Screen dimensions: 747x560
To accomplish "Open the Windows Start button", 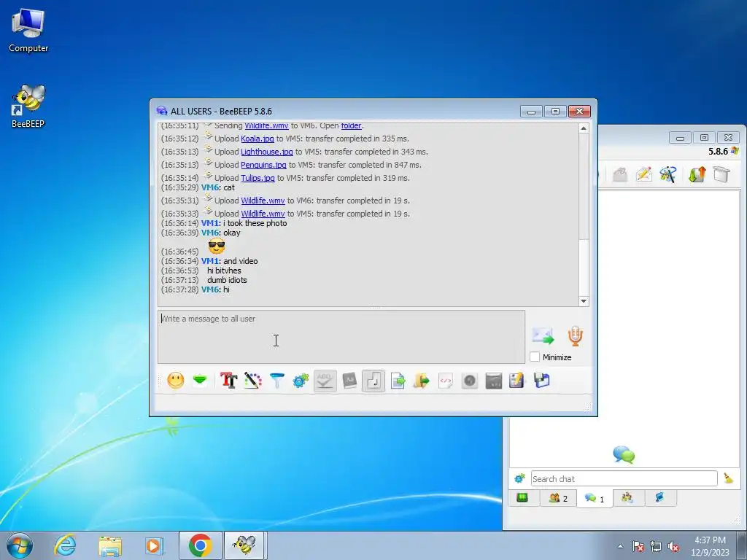I will tap(20, 545).
